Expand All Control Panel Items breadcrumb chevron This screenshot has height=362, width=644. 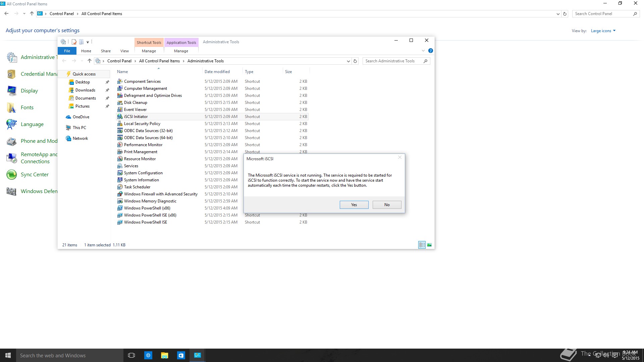pos(183,61)
